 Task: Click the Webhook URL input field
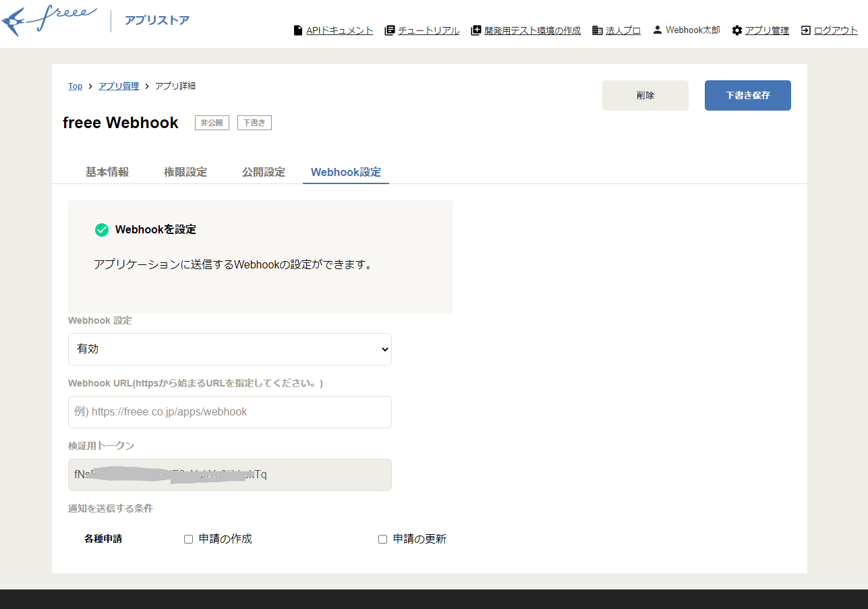229,411
